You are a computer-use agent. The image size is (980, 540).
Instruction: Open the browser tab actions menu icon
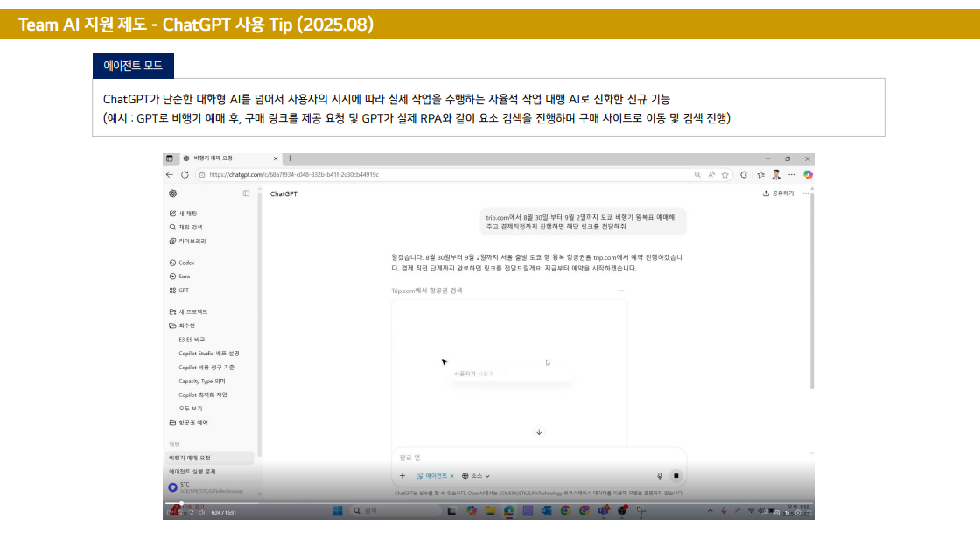point(170,158)
